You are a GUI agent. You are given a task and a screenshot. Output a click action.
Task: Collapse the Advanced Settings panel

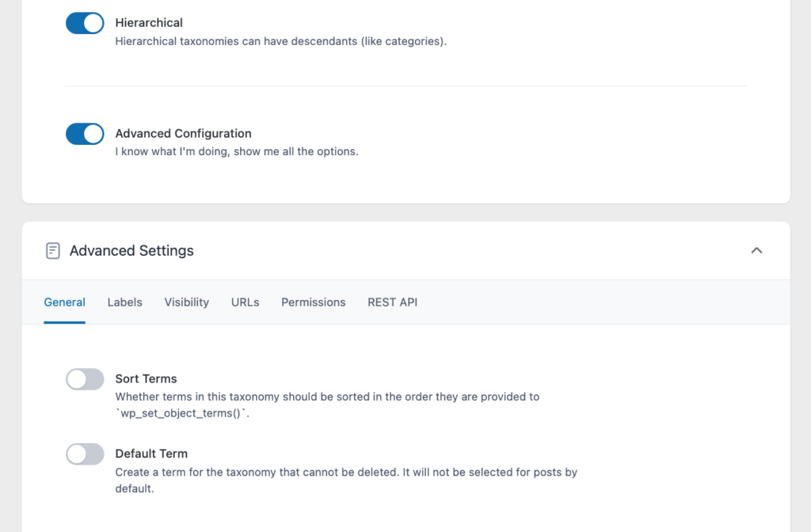pyautogui.click(x=756, y=250)
